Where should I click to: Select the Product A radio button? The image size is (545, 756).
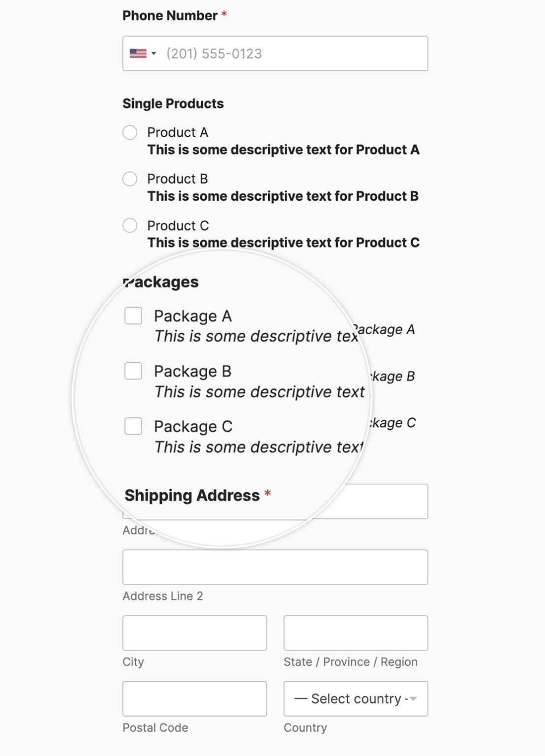(130, 131)
